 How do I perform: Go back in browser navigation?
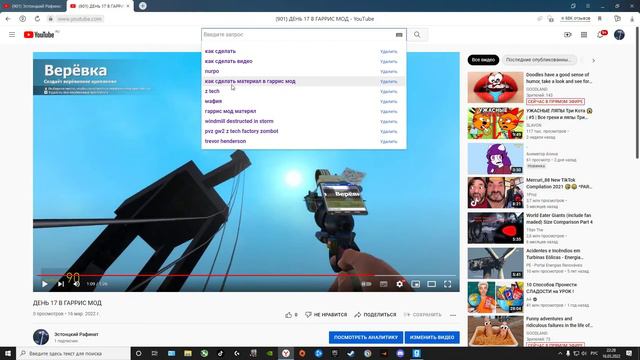pyautogui.click(x=8, y=19)
